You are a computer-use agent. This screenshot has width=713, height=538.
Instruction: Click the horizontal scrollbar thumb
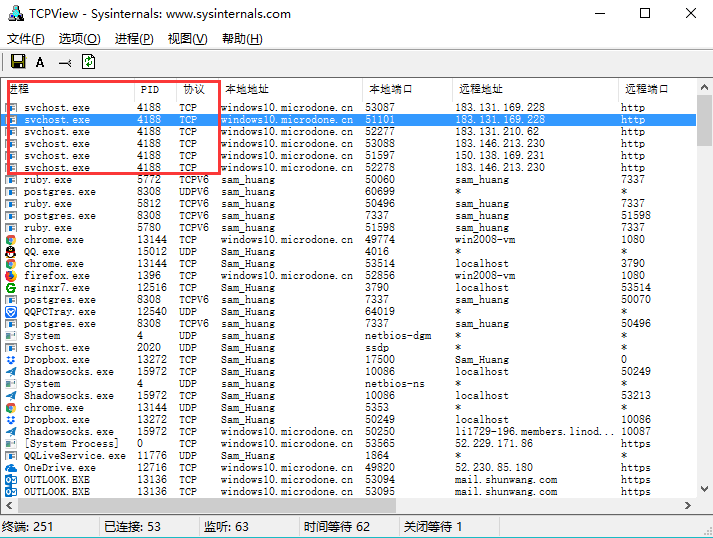[x=207, y=505]
